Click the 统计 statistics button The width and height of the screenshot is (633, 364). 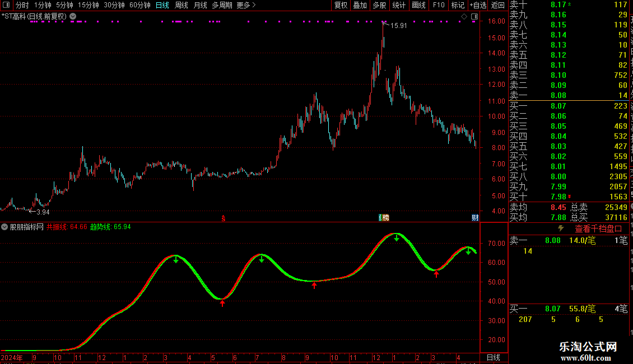click(x=399, y=5)
